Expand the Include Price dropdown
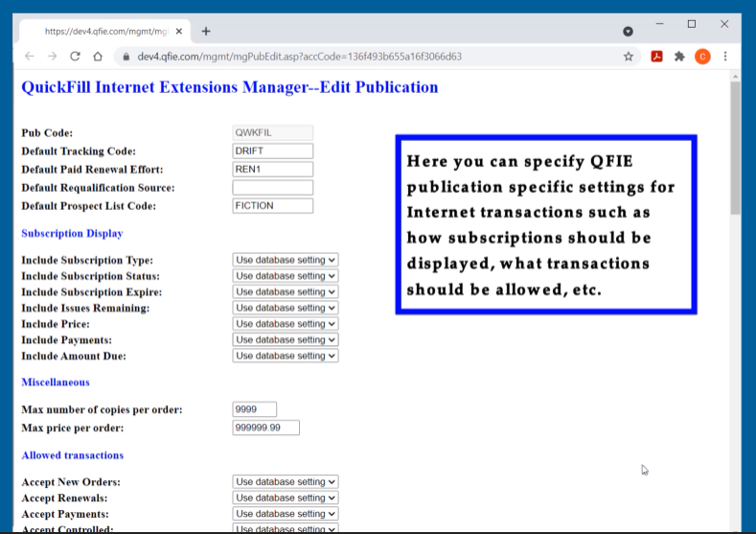 pyautogui.click(x=285, y=324)
